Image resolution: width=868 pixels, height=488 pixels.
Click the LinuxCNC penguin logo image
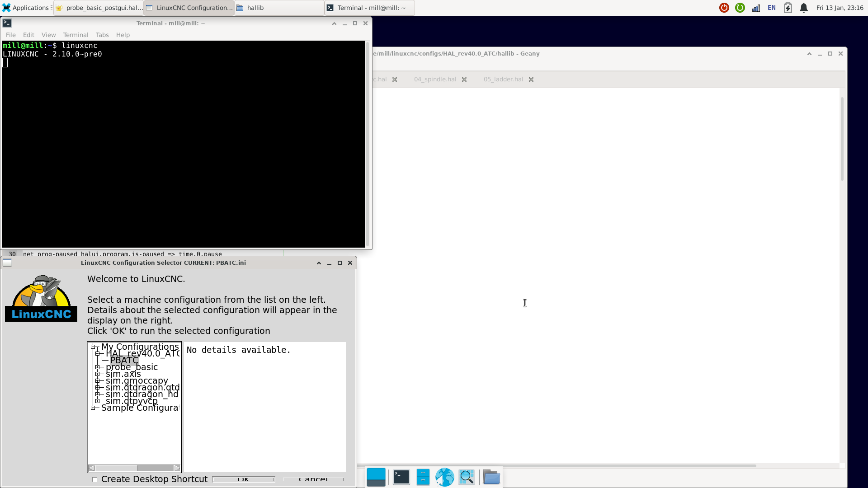point(41,298)
